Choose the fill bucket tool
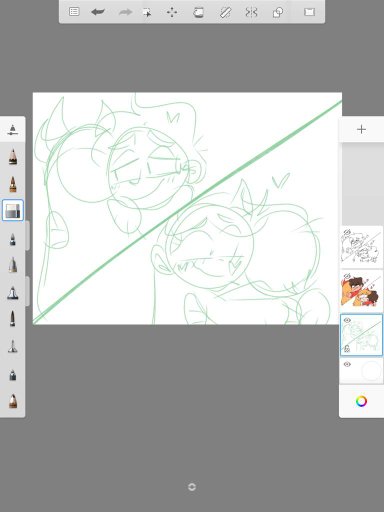This screenshot has height=512, width=384. tap(198, 12)
